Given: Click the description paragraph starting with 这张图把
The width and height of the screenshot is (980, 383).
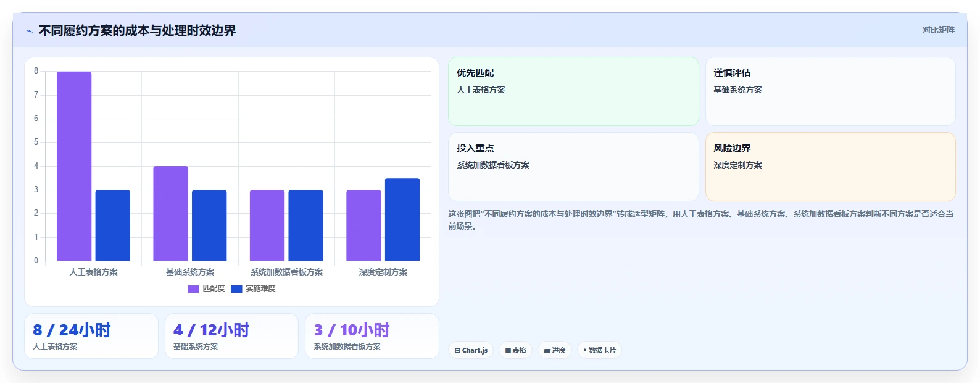Looking at the screenshot, I should 701,220.
